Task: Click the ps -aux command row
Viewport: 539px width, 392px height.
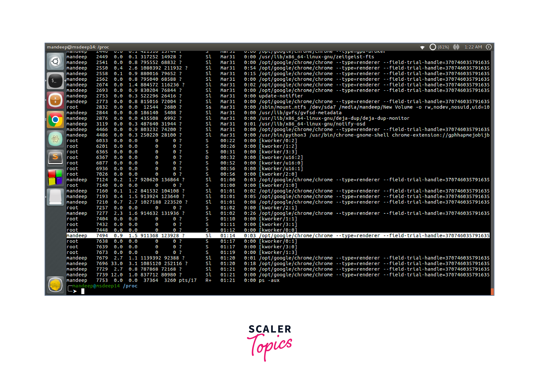Action: point(173,280)
